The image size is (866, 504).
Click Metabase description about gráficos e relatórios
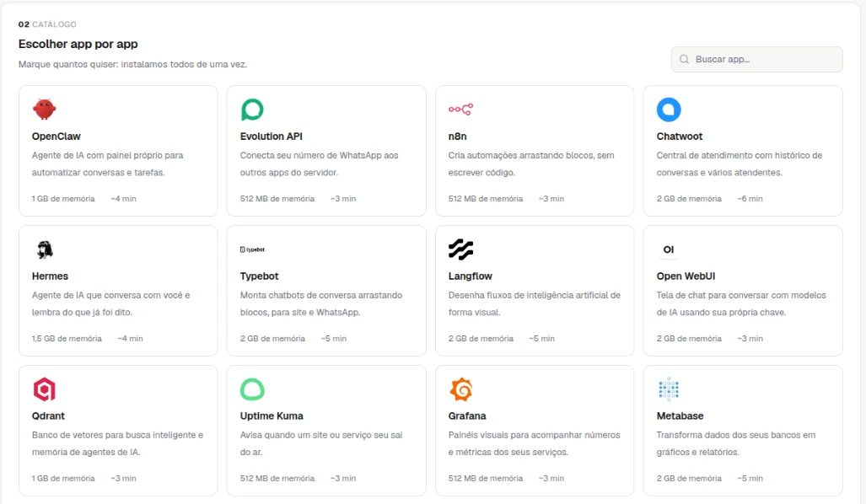click(x=735, y=443)
